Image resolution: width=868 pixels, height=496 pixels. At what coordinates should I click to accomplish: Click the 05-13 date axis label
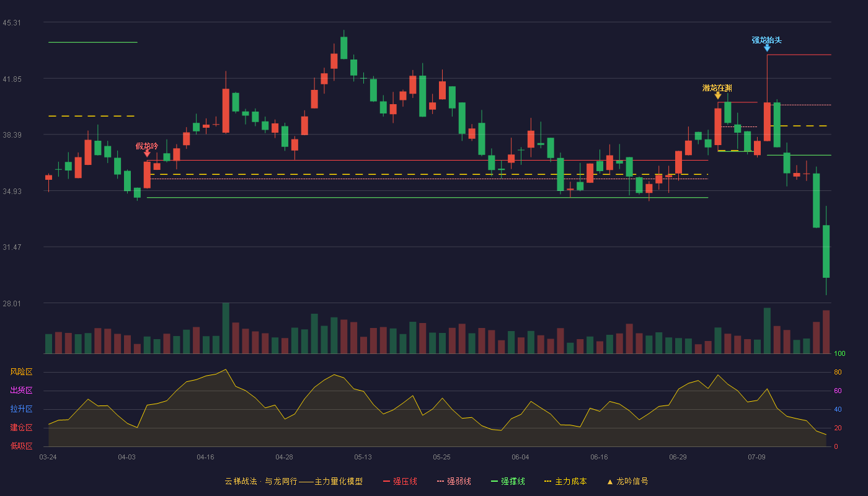tap(363, 457)
